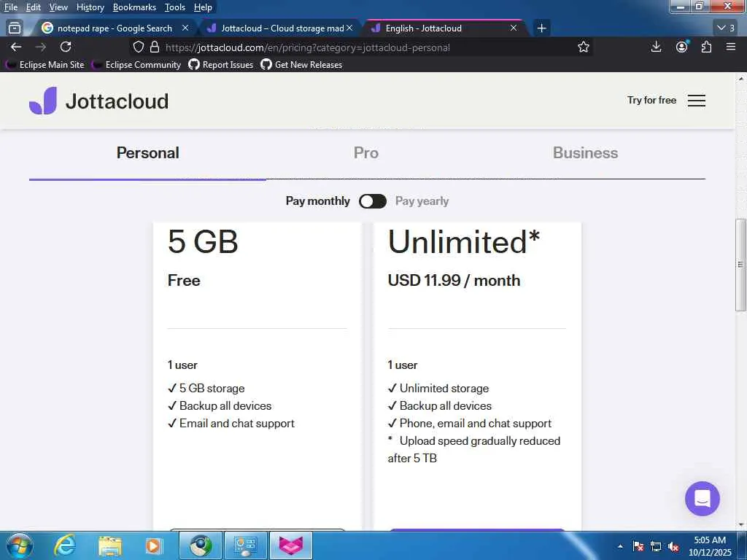Click the globe browser taskbar icon
The height and width of the screenshot is (560, 747).
click(x=201, y=545)
